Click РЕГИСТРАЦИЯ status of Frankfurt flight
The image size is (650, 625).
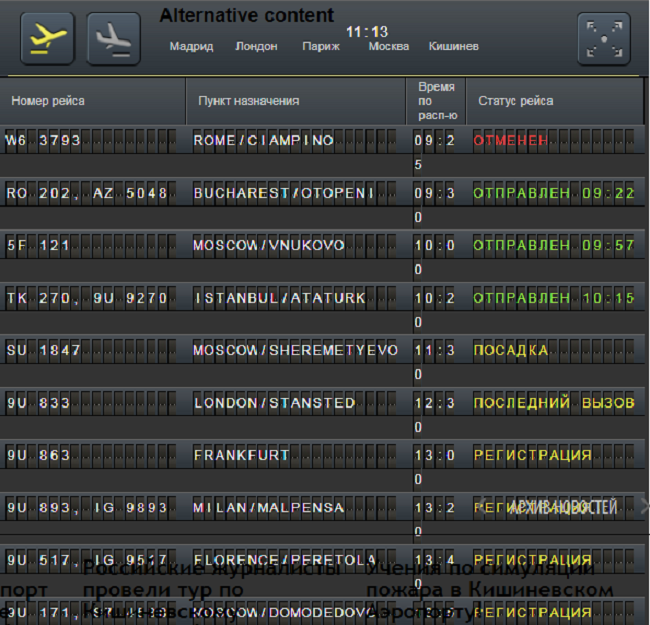(x=532, y=455)
